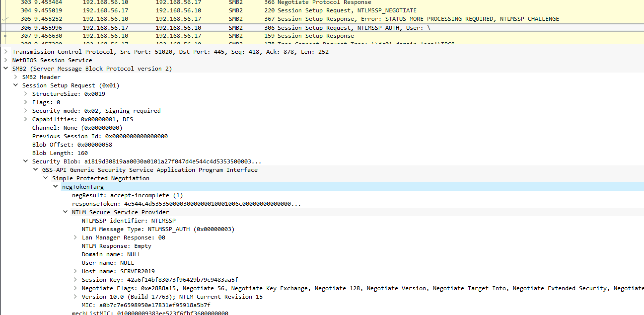Expand the Lan Manager Response field
The height and width of the screenshot is (315, 644).
click(75, 237)
